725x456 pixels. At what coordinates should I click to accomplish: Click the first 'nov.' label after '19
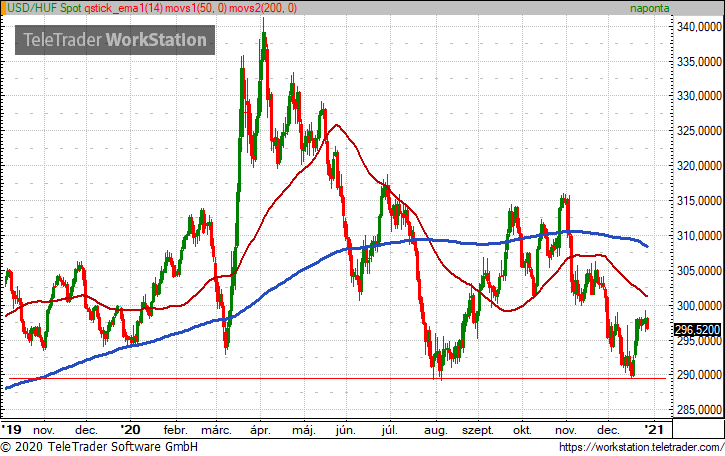[x=44, y=431]
